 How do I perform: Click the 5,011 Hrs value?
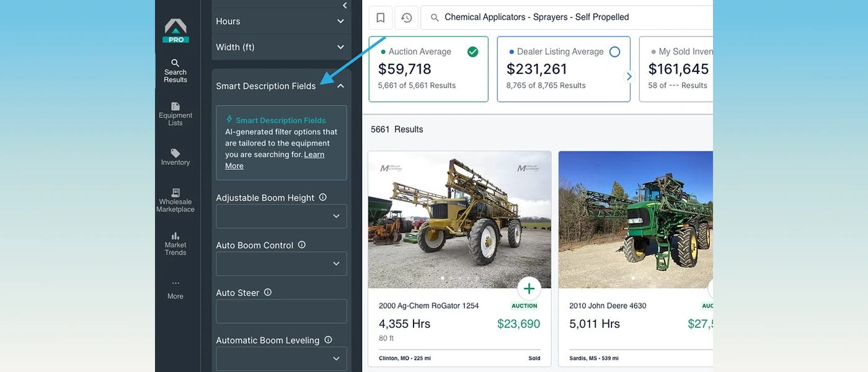[594, 324]
